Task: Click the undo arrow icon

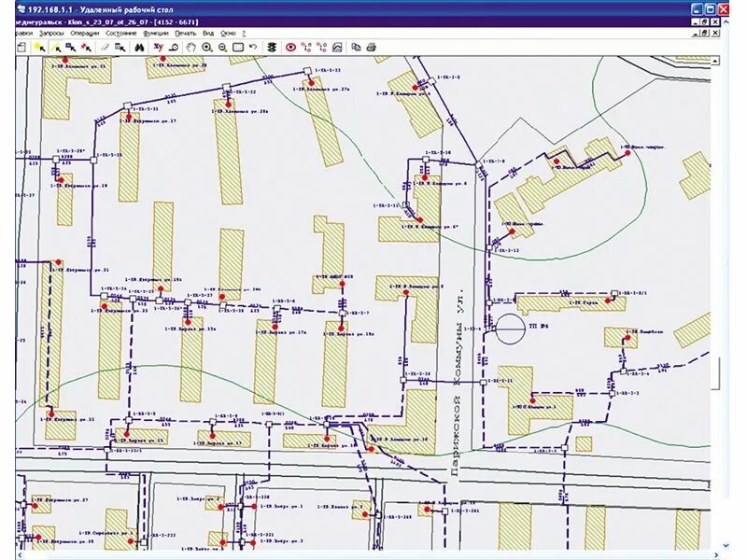Action: (x=253, y=47)
